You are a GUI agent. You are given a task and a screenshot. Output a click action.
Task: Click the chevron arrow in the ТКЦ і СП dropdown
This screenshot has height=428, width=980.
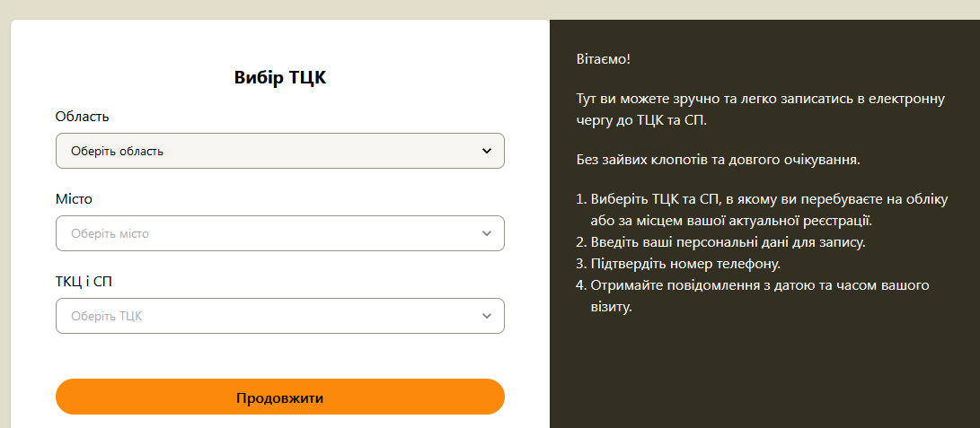(487, 316)
